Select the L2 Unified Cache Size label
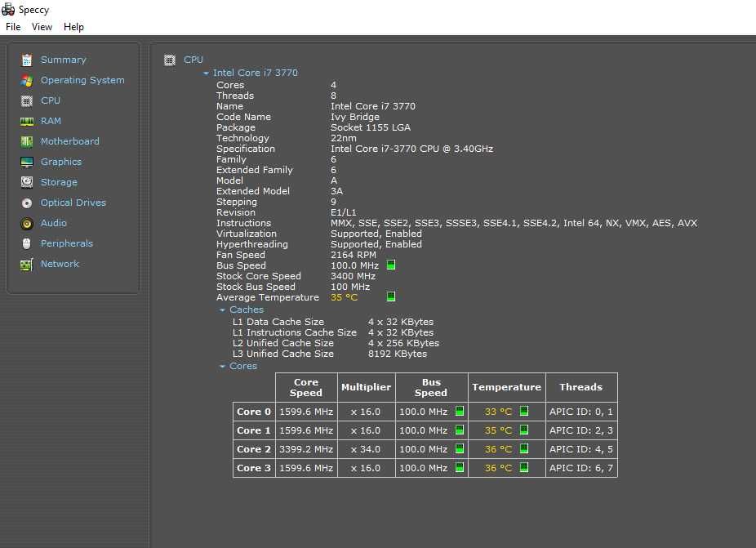This screenshot has height=548, width=756. click(283, 344)
